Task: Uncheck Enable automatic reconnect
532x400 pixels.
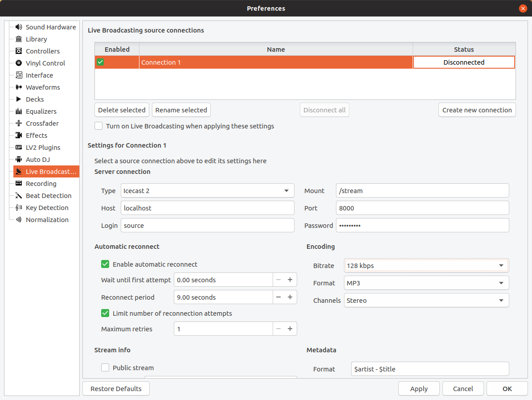Action: [105, 264]
